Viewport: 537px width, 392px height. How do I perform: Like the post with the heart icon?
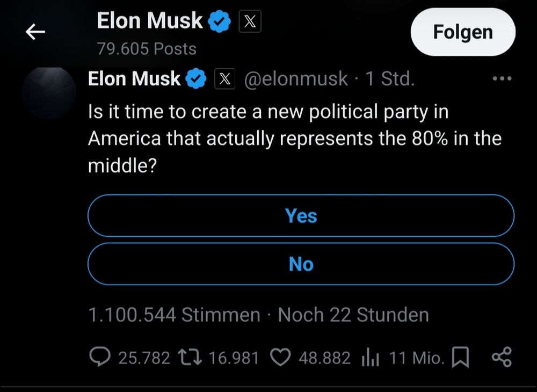click(280, 357)
